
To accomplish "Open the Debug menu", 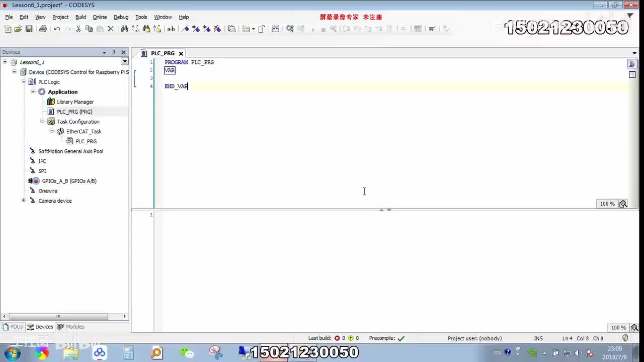I will click(121, 17).
